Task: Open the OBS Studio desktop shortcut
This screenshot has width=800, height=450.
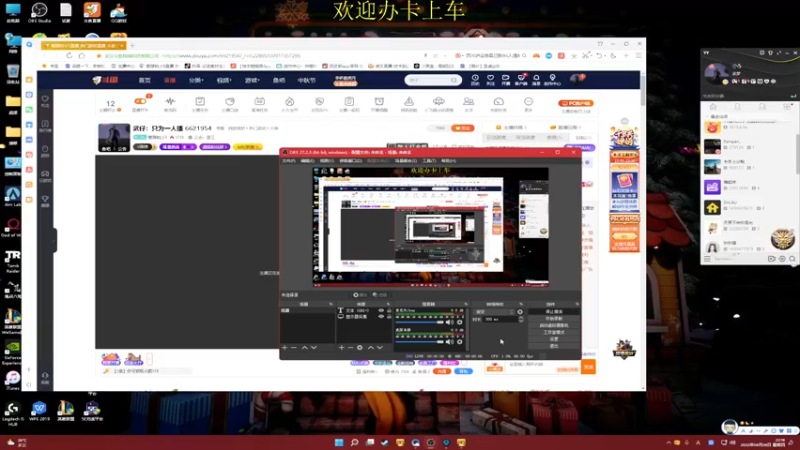Action: [x=39, y=12]
